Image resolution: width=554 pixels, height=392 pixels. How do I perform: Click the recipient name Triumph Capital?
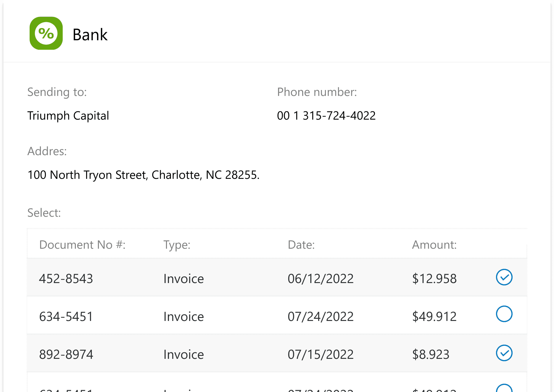pyautogui.click(x=68, y=115)
